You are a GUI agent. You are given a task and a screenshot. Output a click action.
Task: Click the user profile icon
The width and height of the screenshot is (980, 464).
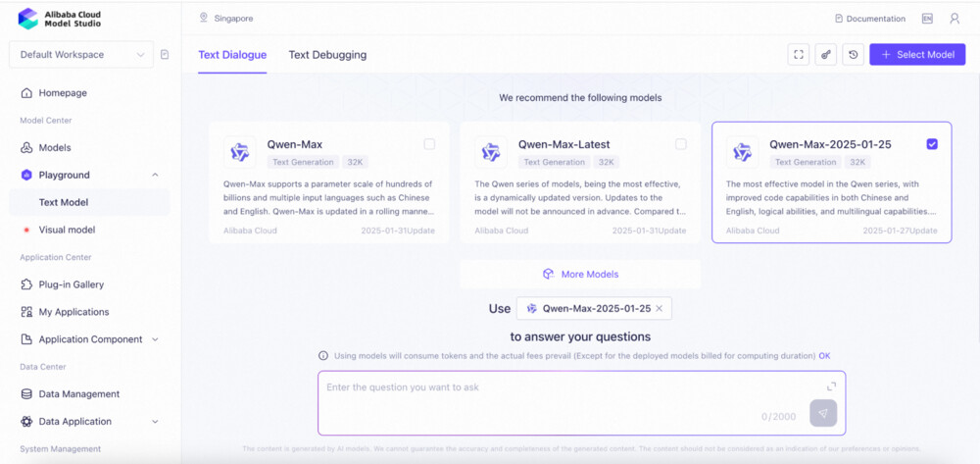pos(955,19)
